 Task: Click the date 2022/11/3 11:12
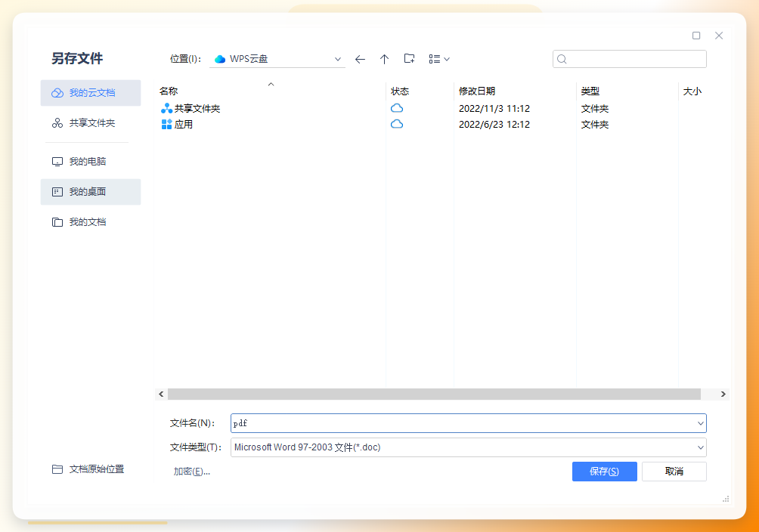click(x=494, y=108)
